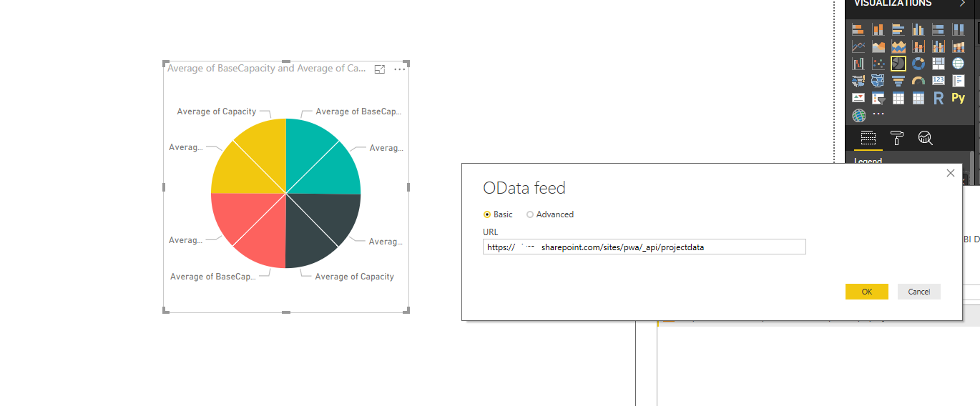Select the line chart visual
This screenshot has width=980, height=406.
pos(858,46)
